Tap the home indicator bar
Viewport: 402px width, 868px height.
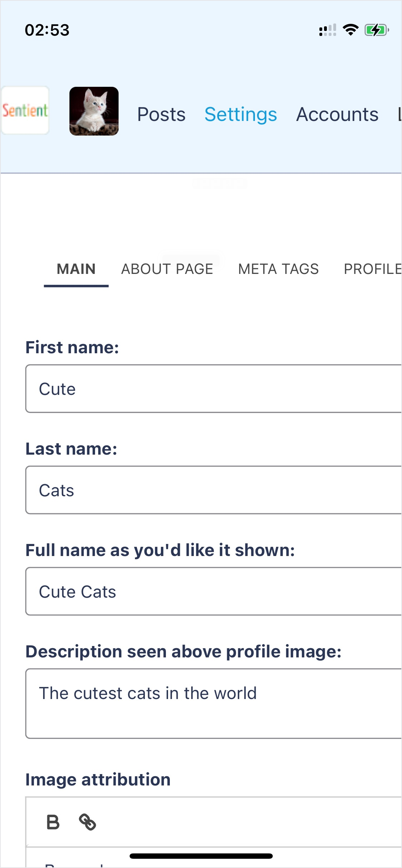pyautogui.click(x=201, y=856)
